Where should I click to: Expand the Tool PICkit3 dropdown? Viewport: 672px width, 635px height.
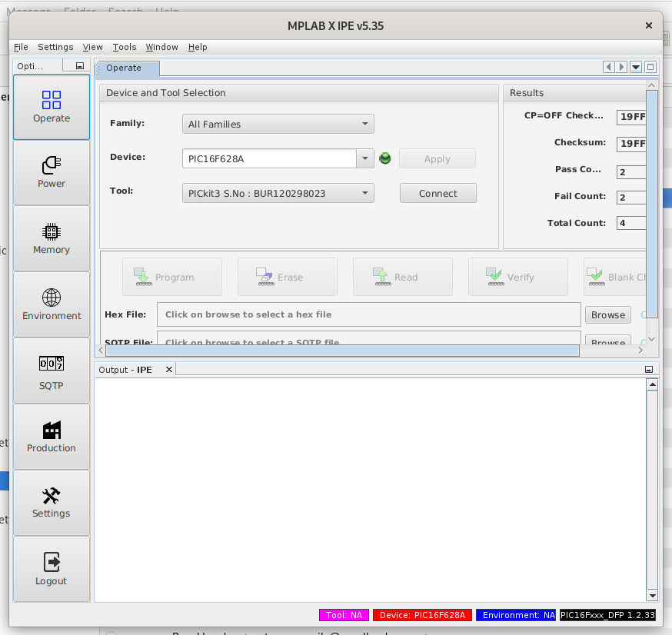click(278, 193)
